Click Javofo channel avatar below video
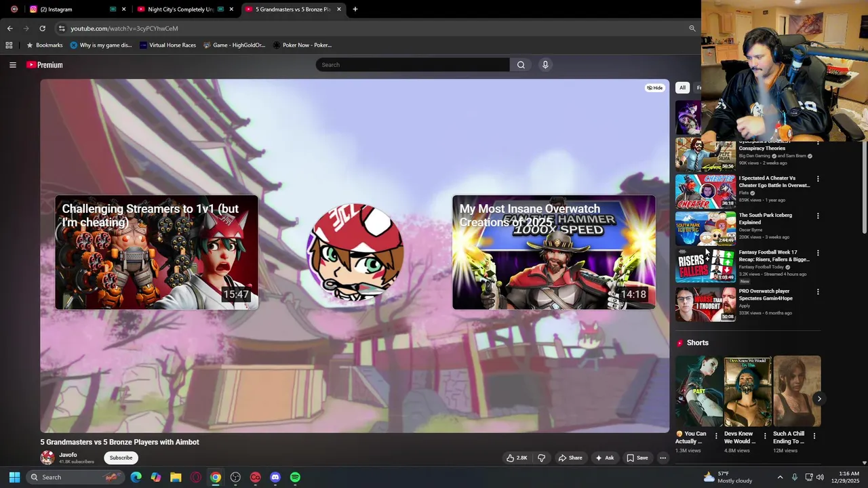 coord(47,458)
